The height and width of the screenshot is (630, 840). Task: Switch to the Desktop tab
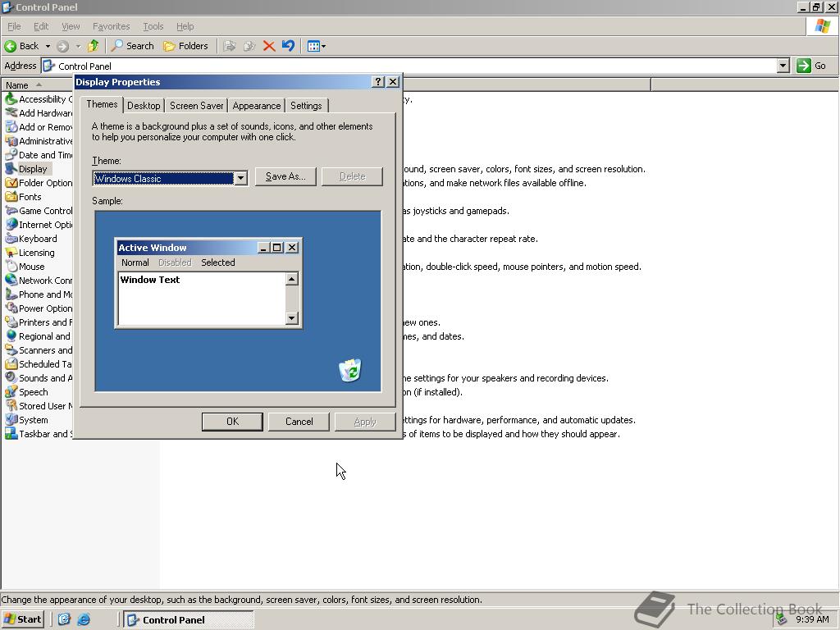(144, 106)
